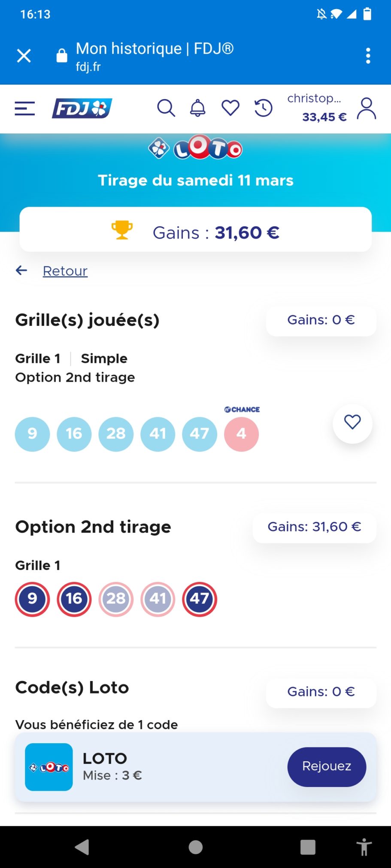Open notifications bell icon
The image size is (391, 868).
(x=198, y=108)
